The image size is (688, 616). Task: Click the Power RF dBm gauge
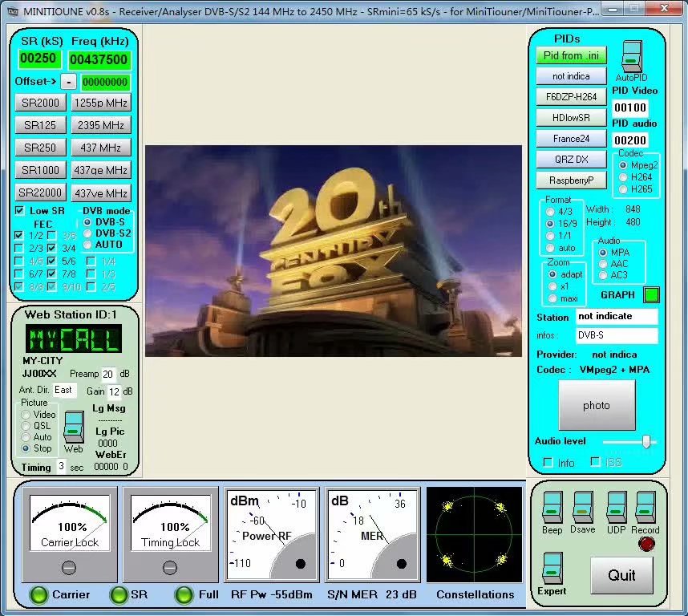(272, 535)
